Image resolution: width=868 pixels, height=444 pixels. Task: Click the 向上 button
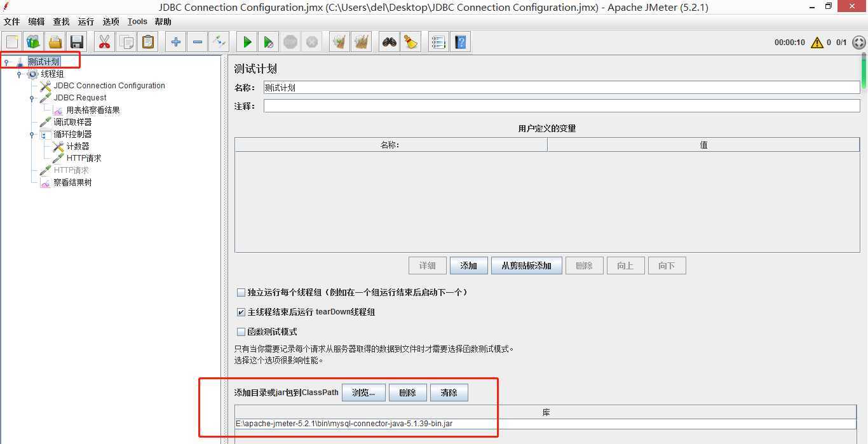pos(626,266)
